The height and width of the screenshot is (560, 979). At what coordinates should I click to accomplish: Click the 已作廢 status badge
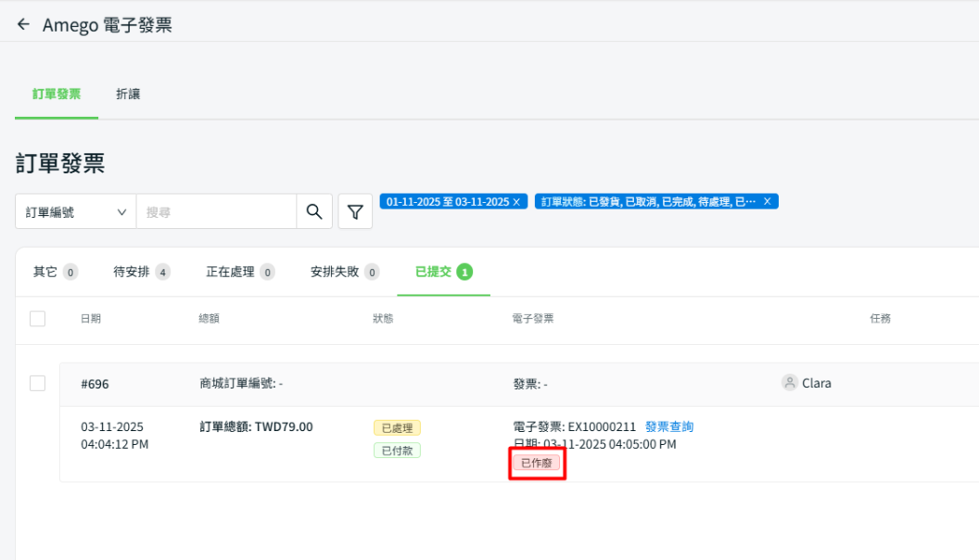click(x=537, y=463)
